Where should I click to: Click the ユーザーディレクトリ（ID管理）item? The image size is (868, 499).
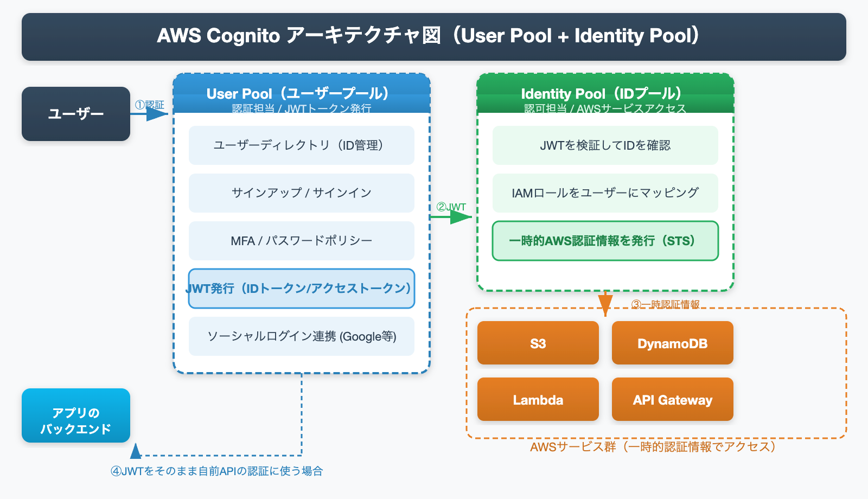301,145
